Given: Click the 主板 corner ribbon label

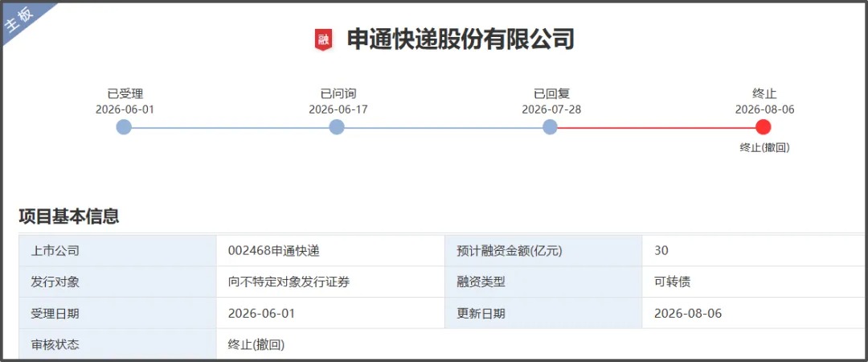Looking at the screenshot, I should (x=19, y=20).
